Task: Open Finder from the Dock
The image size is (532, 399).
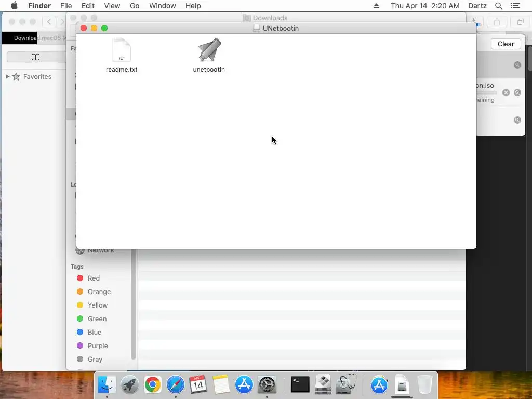Action: coord(107,384)
